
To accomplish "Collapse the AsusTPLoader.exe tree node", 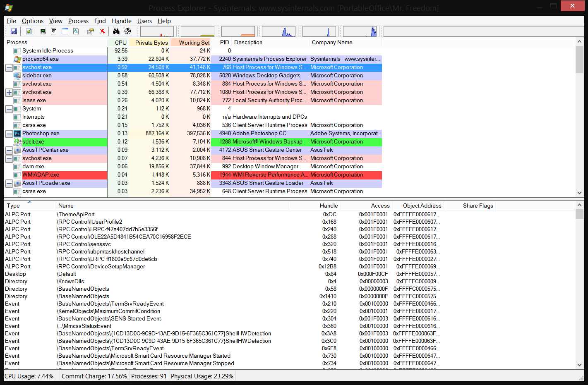I will (x=9, y=183).
